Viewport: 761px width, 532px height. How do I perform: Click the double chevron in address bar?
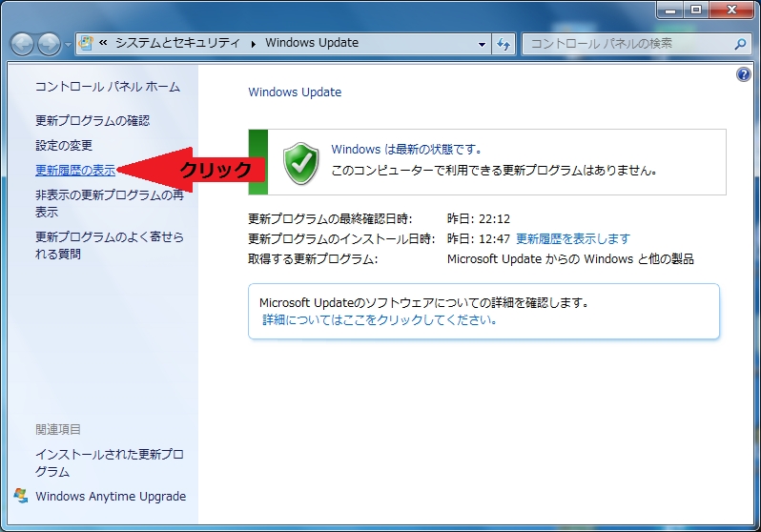(x=103, y=43)
